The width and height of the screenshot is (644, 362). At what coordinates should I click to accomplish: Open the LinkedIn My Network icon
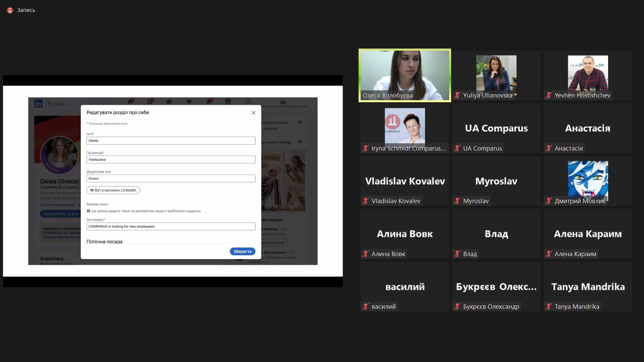150,101
